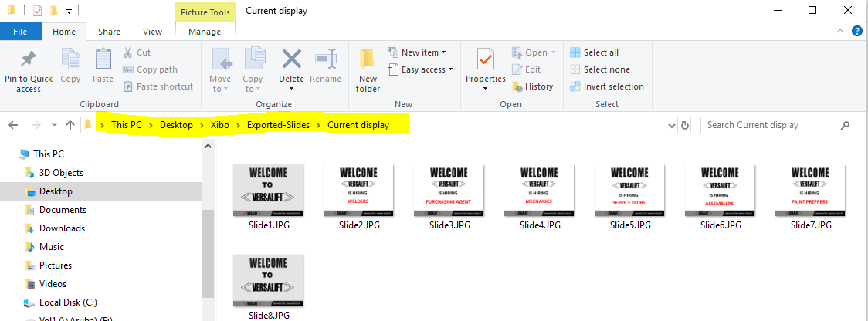Navigate forward with the right arrow
The width and height of the screenshot is (868, 321).
click(x=36, y=125)
